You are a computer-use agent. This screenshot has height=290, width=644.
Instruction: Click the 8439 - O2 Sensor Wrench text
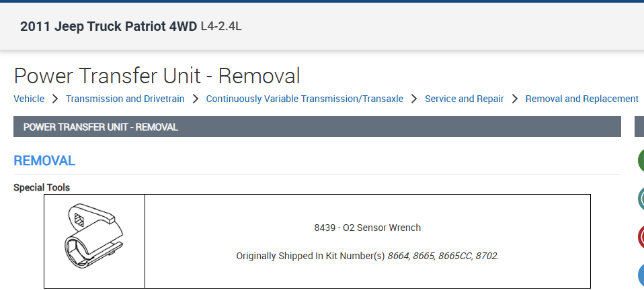(x=367, y=228)
